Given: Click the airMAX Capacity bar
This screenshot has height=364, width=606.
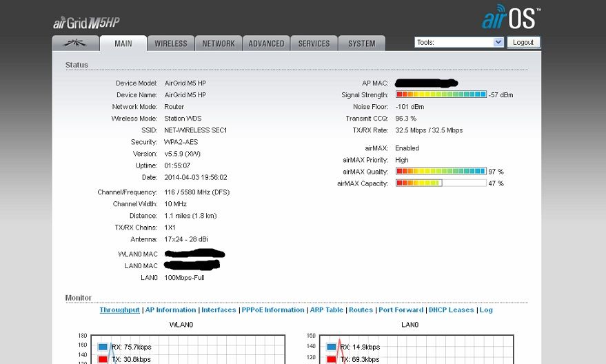Looking at the screenshot, I should (441, 183).
